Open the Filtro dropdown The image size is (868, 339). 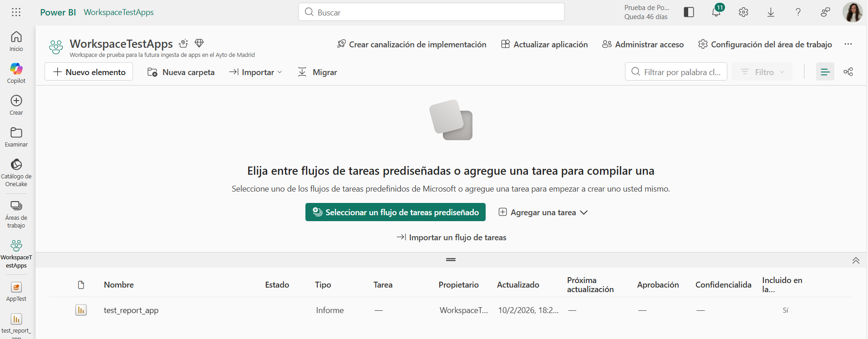(x=762, y=72)
